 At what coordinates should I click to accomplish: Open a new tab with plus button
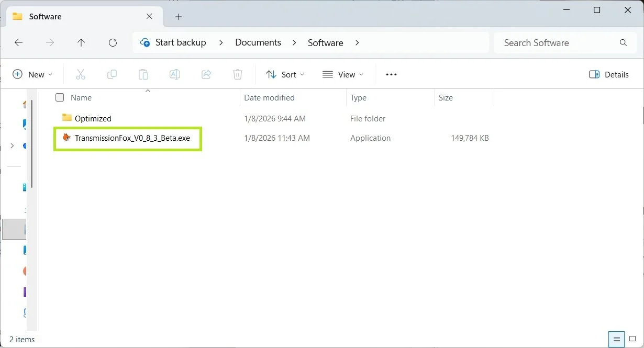pyautogui.click(x=179, y=17)
